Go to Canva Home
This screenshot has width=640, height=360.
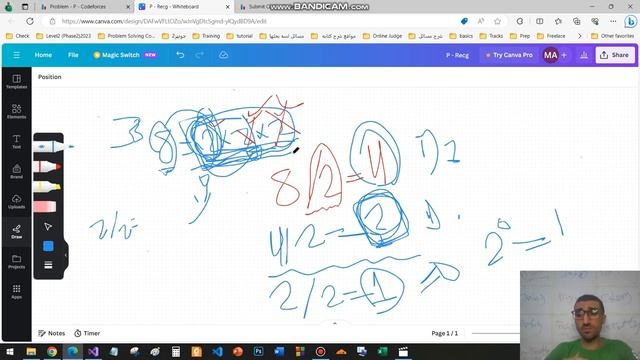pos(43,55)
